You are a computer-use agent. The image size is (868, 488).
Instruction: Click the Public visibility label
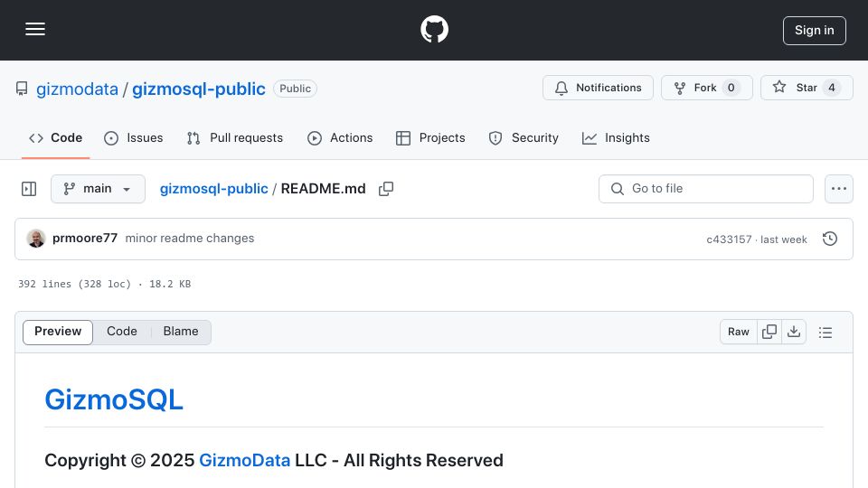coord(295,89)
